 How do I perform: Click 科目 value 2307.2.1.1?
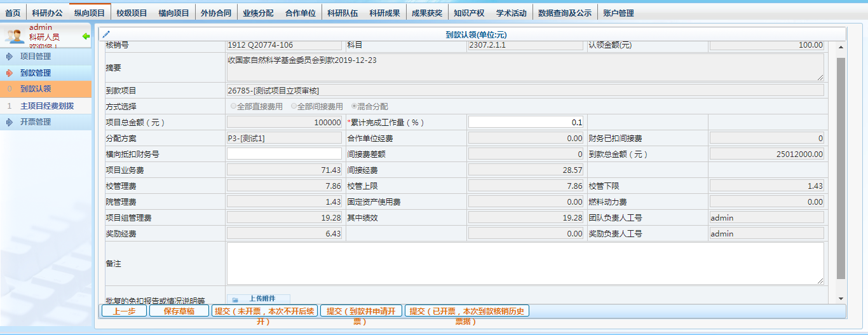point(526,45)
